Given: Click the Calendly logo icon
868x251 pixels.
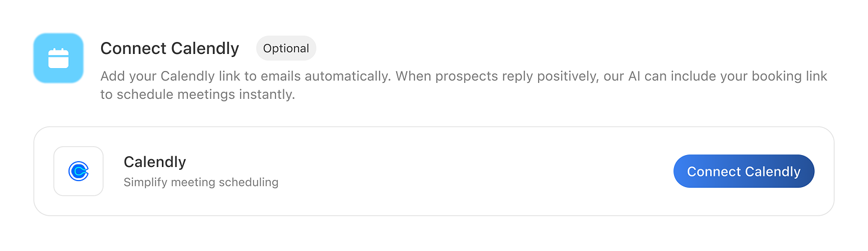Looking at the screenshot, I should (x=78, y=171).
